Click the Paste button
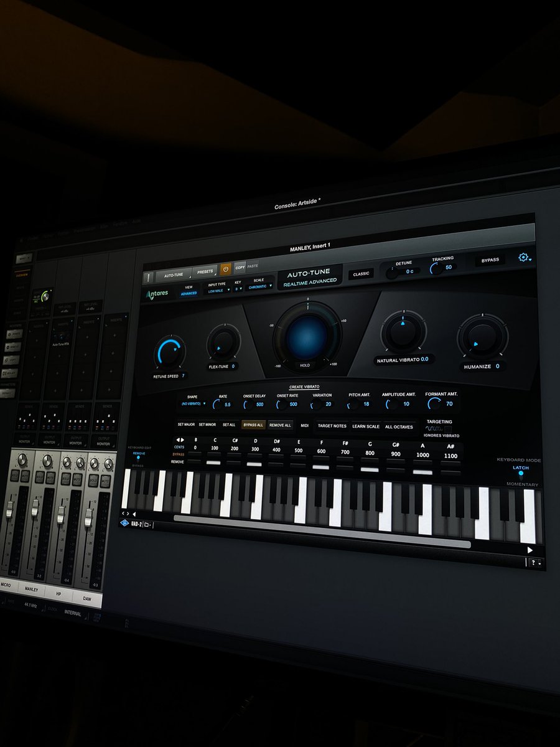 click(x=253, y=266)
